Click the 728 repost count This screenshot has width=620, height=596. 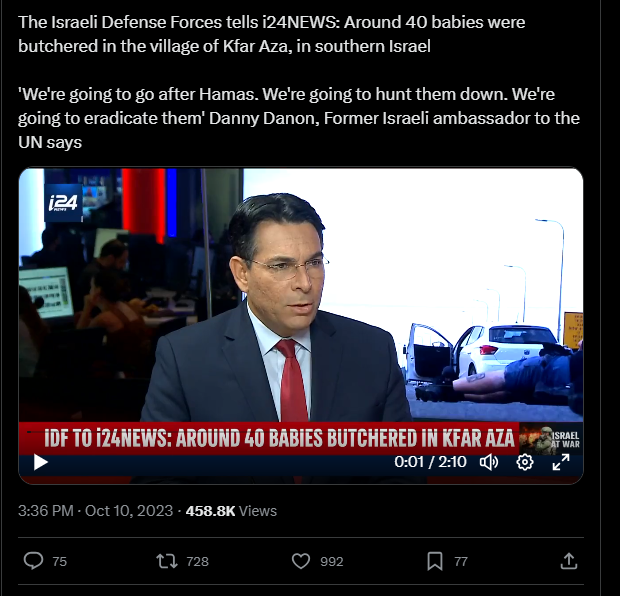click(x=197, y=561)
